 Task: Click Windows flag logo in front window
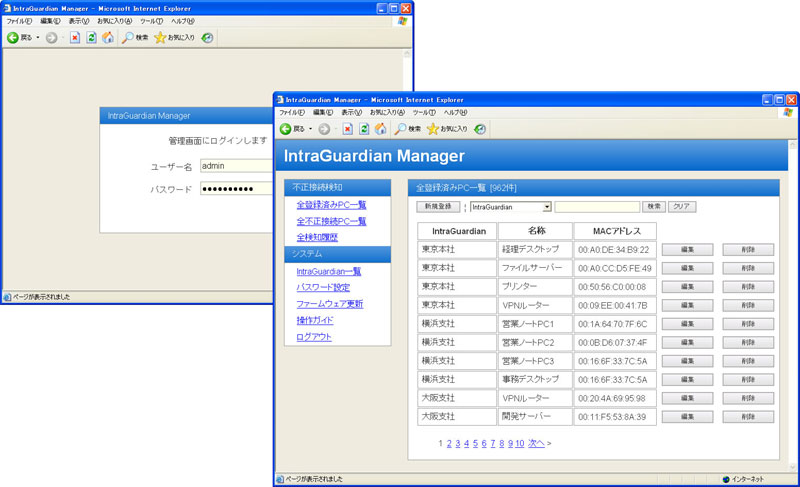click(x=788, y=113)
